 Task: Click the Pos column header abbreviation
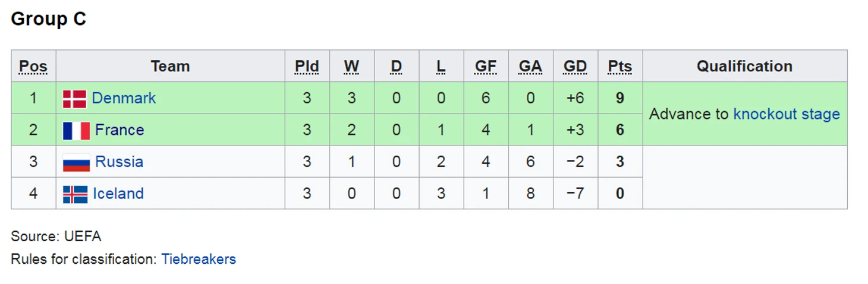point(33,67)
